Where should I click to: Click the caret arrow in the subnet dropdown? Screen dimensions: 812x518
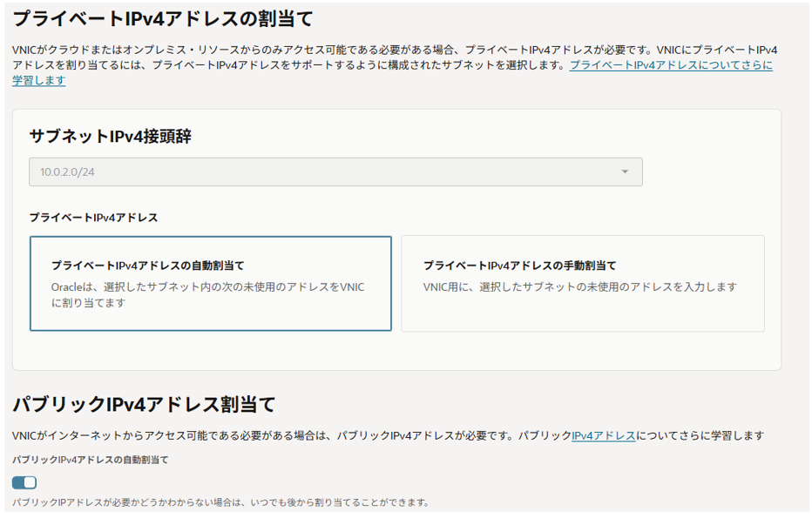(625, 172)
